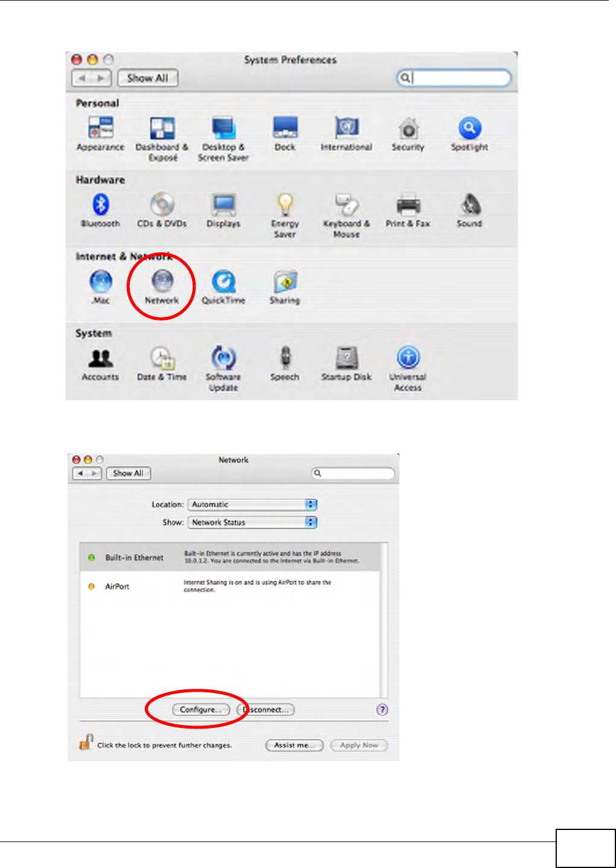Viewport: 616px width, 868px height.
Task: Open Date & Time preferences
Action: [x=162, y=358]
